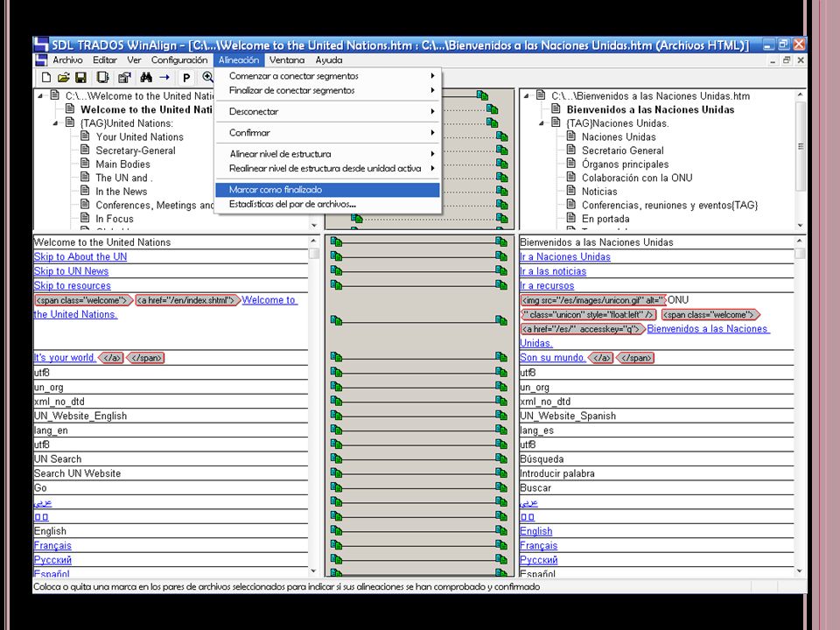840x630 pixels.
Task: Open the Ventana menu
Action: click(287, 60)
